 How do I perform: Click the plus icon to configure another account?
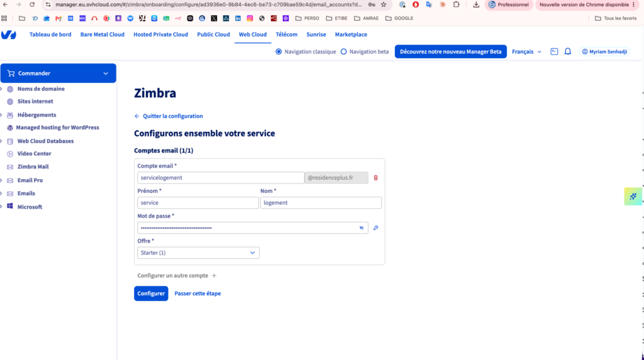coord(214,276)
